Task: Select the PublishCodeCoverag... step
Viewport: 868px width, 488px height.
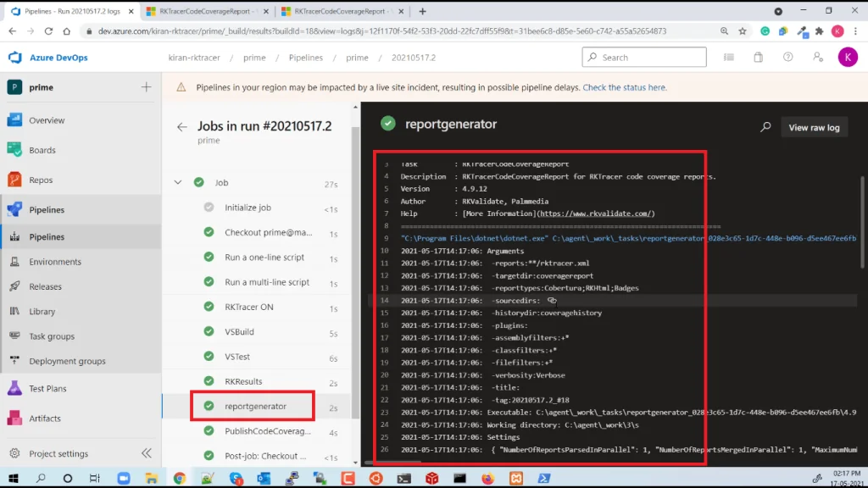Action: pyautogui.click(x=258, y=431)
